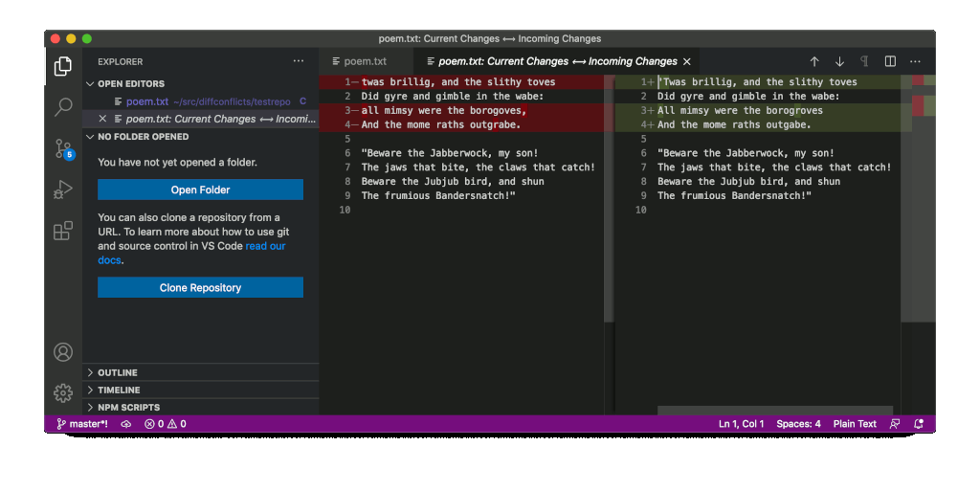Click right pane line 'All mimsy were the borogroves'
The height and width of the screenshot is (491, 980).
[740, 111]
